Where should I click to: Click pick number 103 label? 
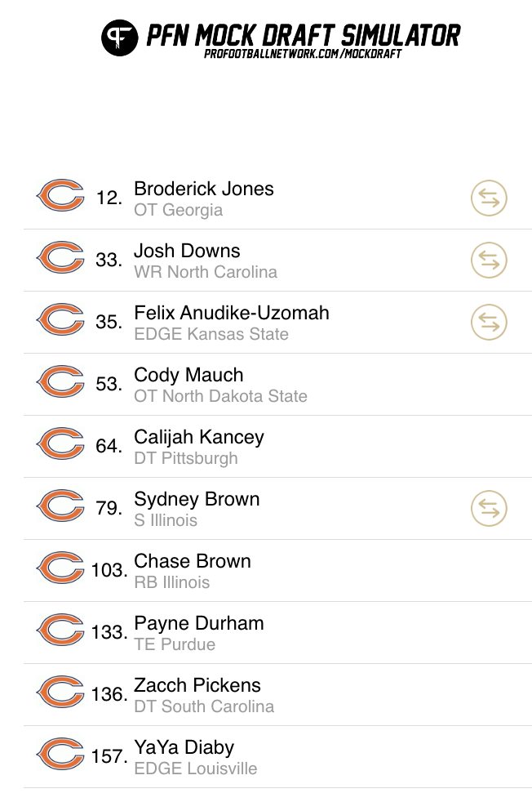click(109, 570)
